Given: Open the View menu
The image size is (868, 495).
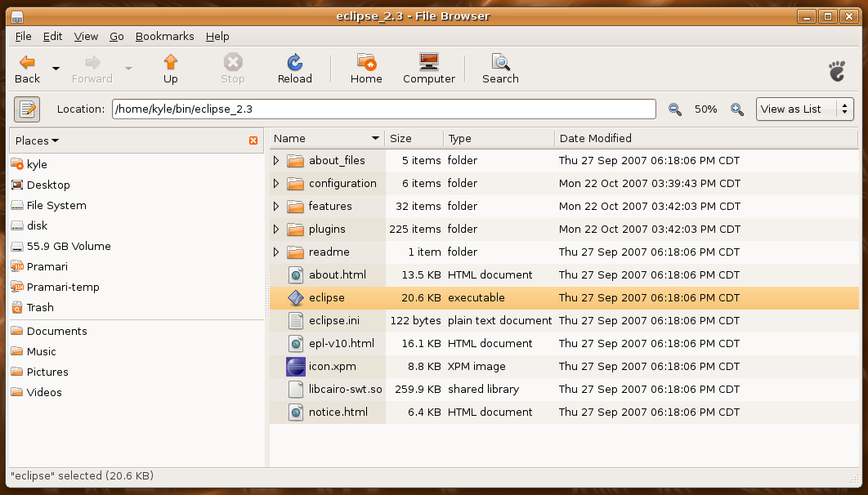Looking at the screenshot, I should coord(86,37).
